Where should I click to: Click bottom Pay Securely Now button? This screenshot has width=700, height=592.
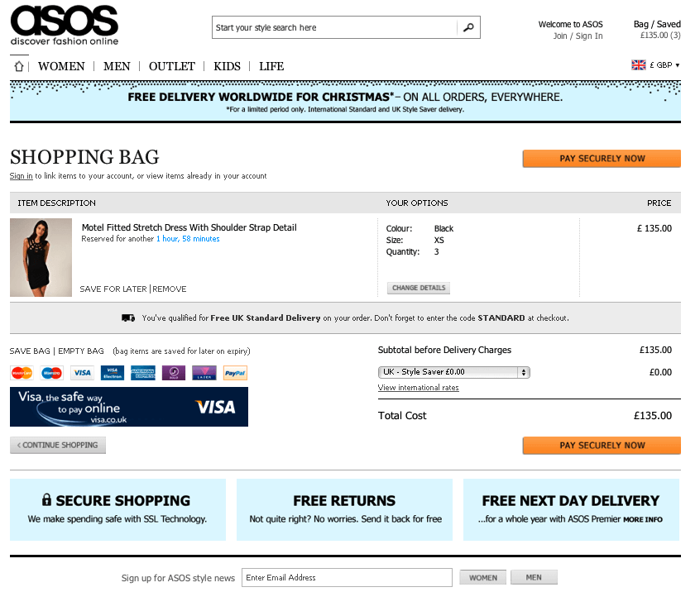pos(602,445)
